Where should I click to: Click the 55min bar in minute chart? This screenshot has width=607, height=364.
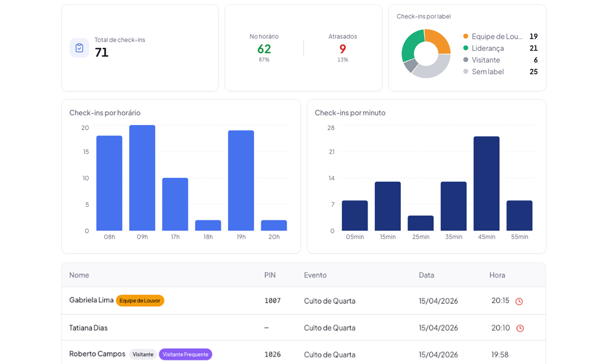[520, 216]
